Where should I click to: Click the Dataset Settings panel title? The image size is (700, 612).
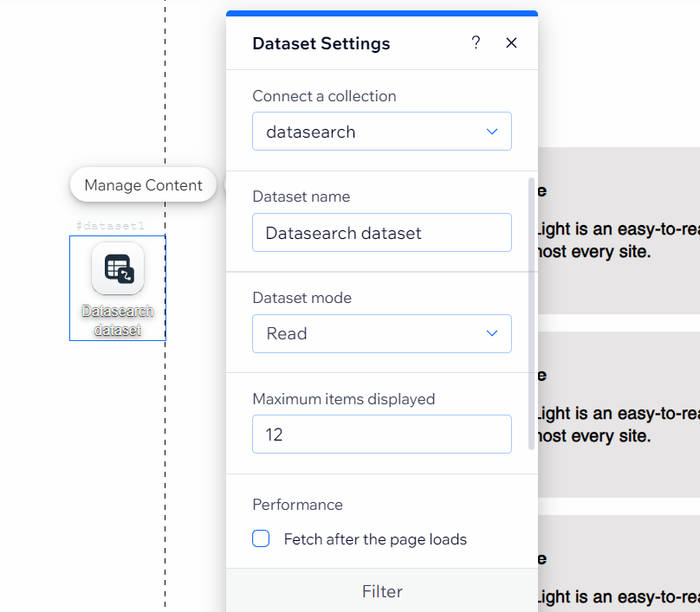pos(321,43)
